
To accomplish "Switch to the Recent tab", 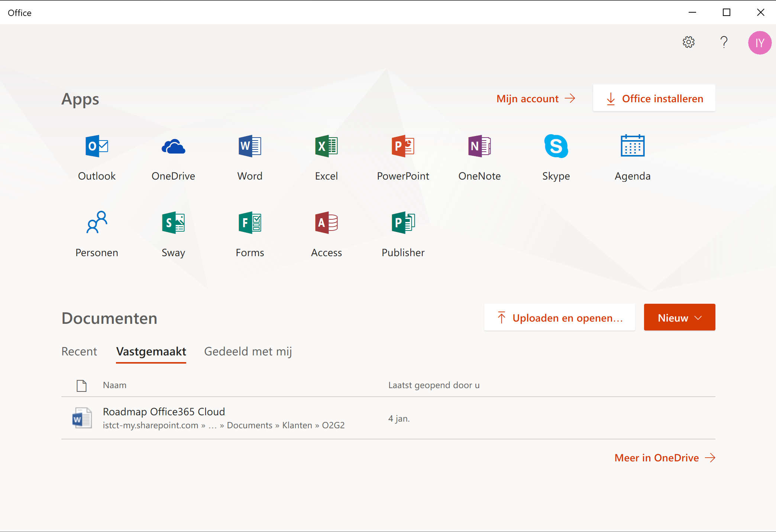I will click(79, 351).
